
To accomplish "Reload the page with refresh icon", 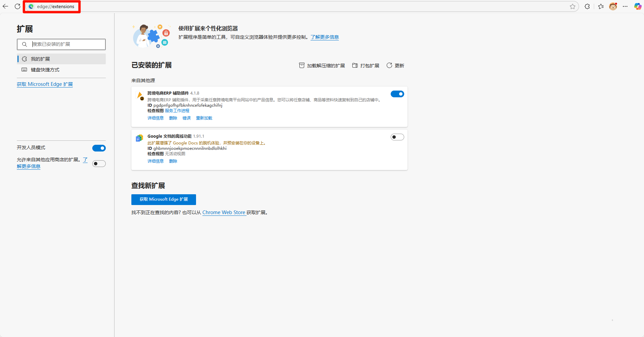I will coord(18,6).
